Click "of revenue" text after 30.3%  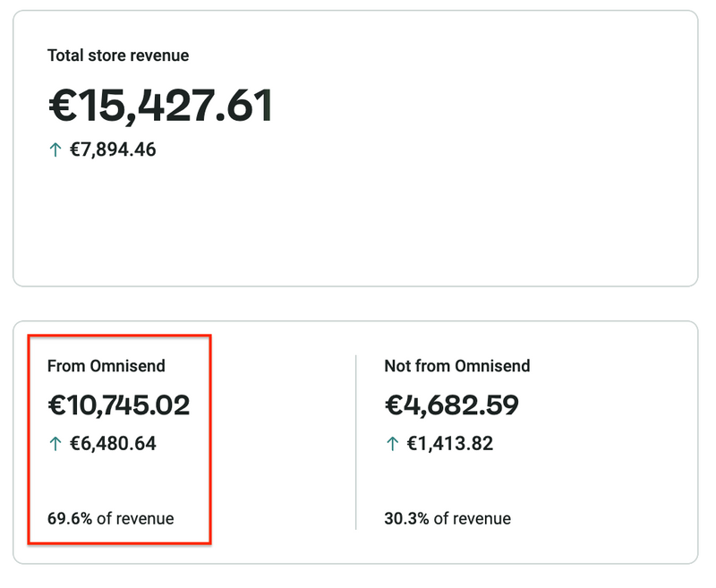[472, 518]
